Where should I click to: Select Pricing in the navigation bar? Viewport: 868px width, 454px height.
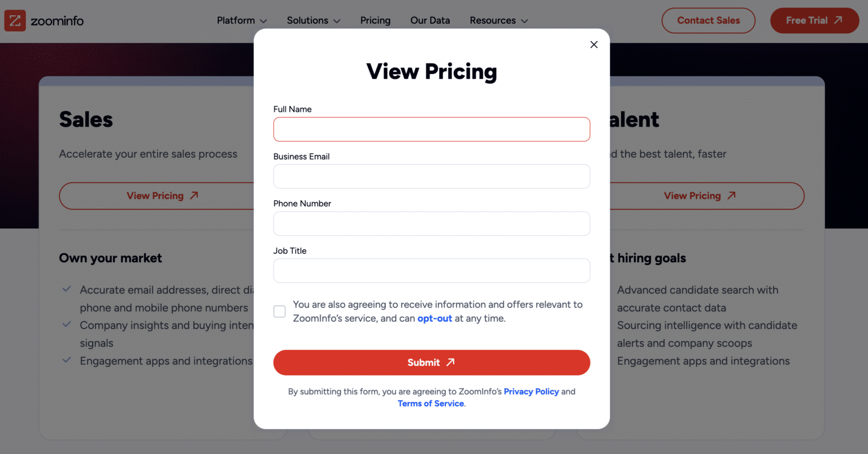[375, 20]
